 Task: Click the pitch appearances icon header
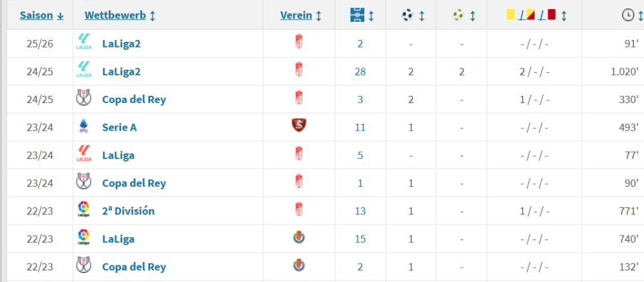click(357, 15)
